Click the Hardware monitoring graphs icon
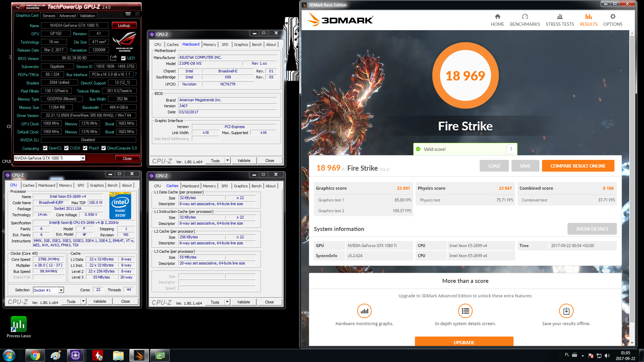The width and height of the screenshot is (644, 362). click(364, 311)
